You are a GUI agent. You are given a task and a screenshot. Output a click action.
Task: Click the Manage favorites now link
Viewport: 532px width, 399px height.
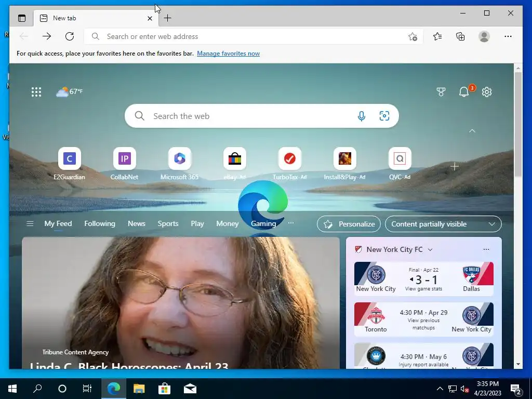pyautogui.click(x=229, y=54)
